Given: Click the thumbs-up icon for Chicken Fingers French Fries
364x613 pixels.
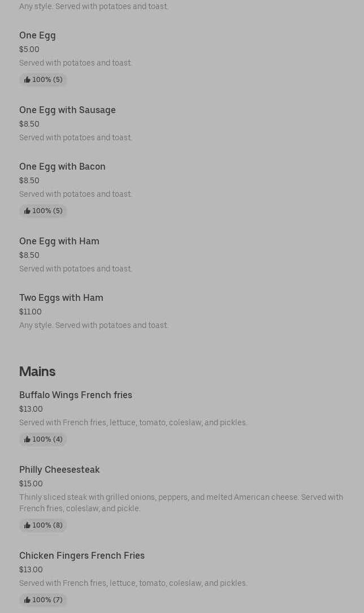Looking at the screenshot, I should tap(27, 600).
